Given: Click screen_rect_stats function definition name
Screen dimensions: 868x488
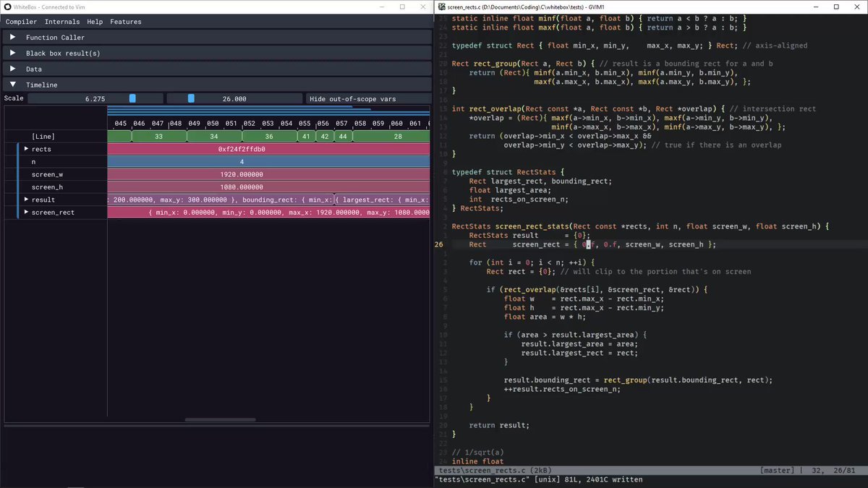Looking at the screenshot, I should [x=532, y=226].
